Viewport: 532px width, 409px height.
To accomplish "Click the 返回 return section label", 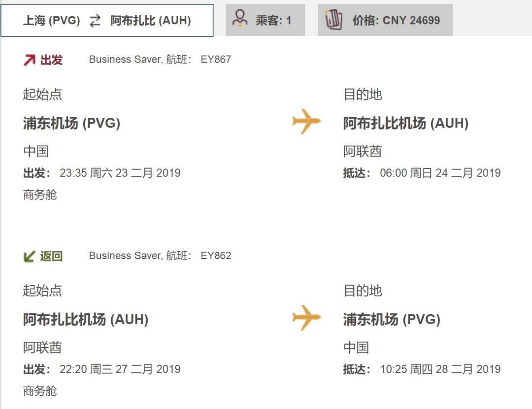I will 51,256.
